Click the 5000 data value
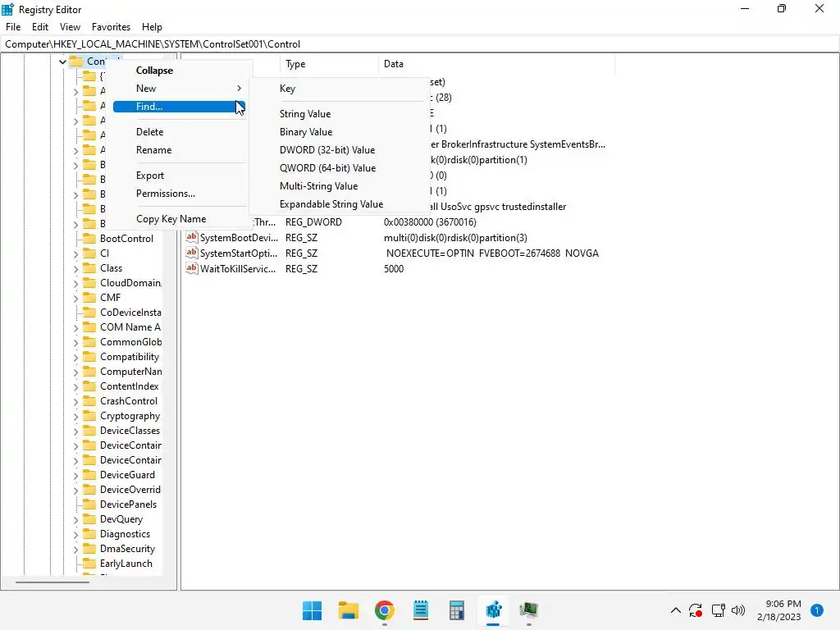 coord(394,268)
